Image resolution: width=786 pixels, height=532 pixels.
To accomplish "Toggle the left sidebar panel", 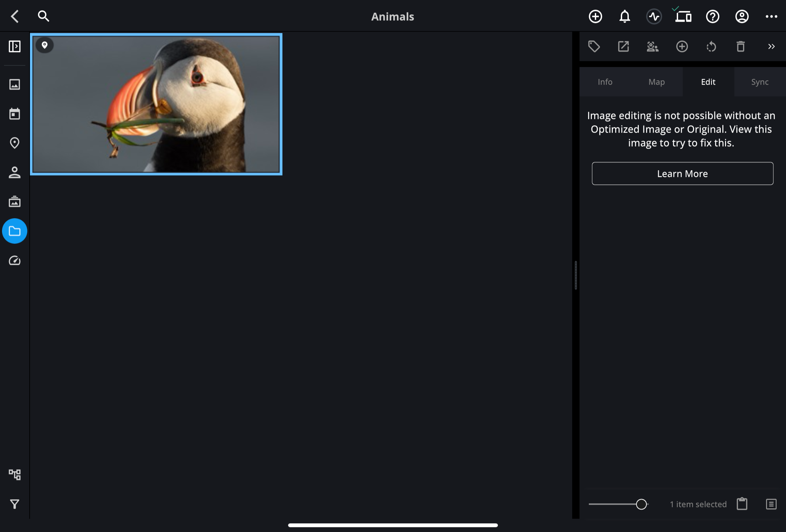I will coord(15,46).
